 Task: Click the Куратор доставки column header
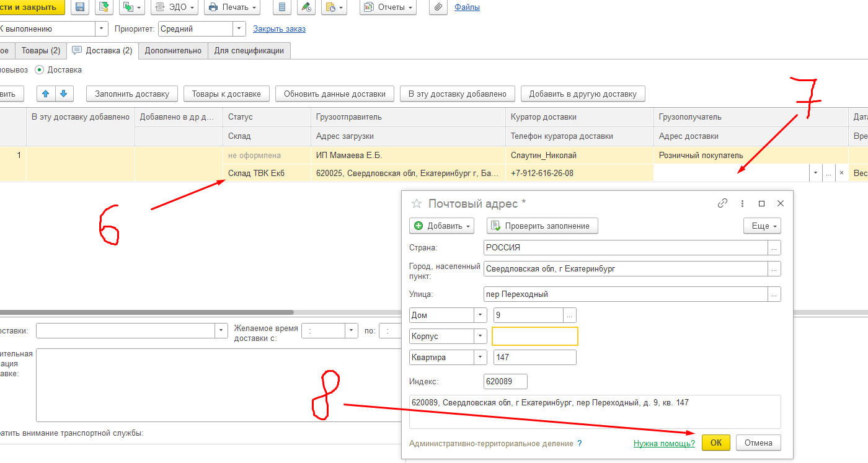coord(580,117)
